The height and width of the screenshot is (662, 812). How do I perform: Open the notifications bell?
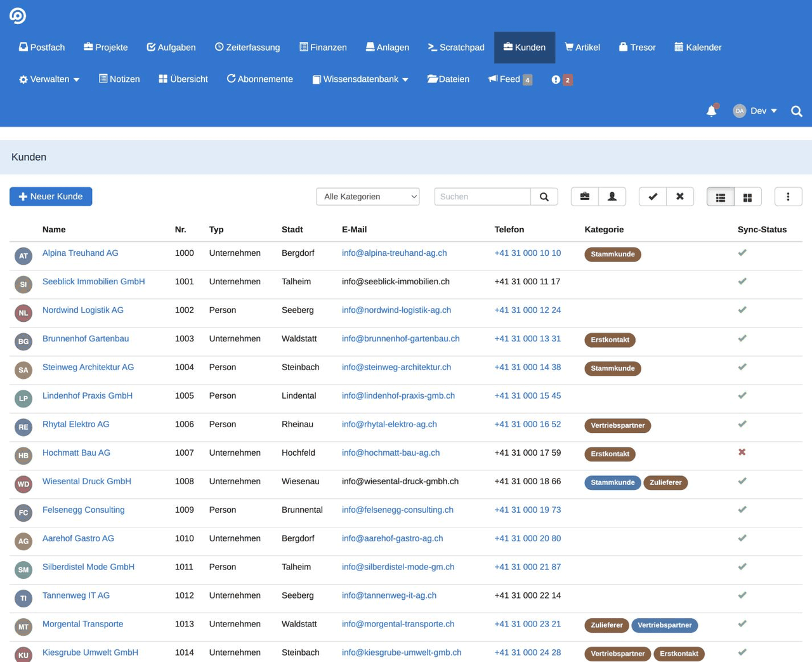[x=712, y=110]
